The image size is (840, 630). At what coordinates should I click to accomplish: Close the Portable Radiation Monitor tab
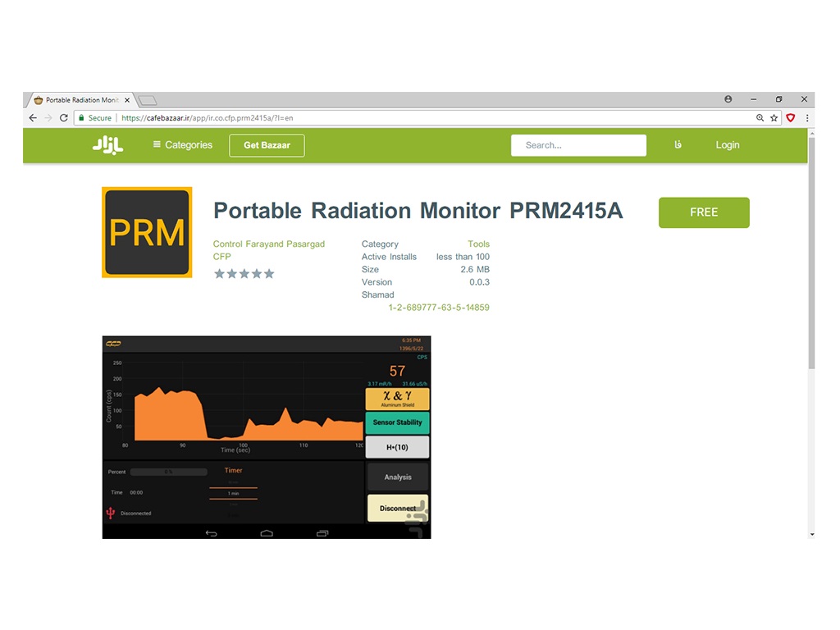point(127,100)
